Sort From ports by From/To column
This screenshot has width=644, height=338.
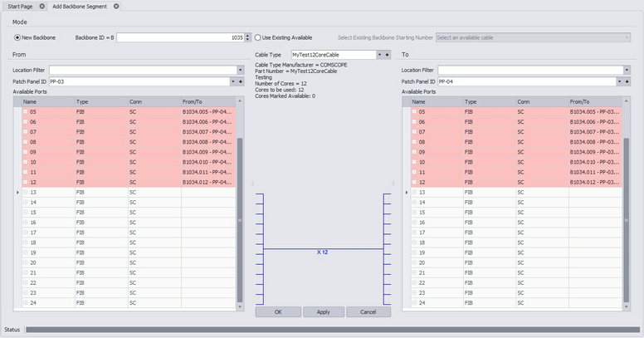click(x=208, y=101)
